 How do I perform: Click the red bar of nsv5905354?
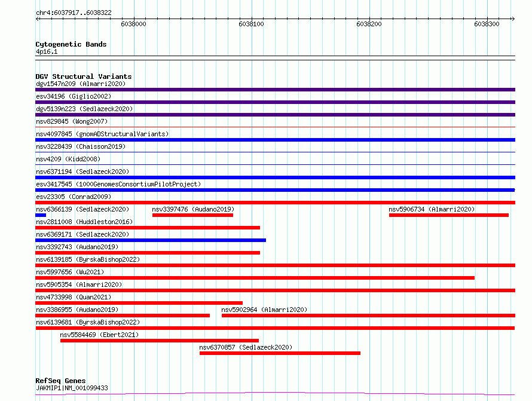pyautogui.click(x=275, y=290)
